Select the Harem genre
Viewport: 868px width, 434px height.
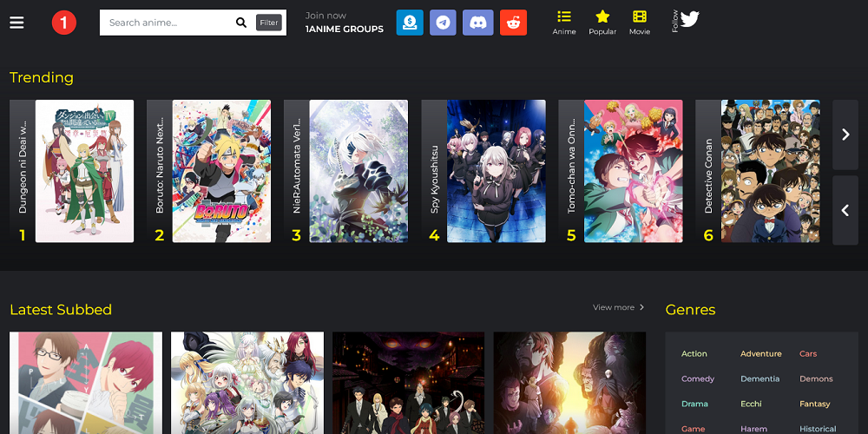point(754,429)
